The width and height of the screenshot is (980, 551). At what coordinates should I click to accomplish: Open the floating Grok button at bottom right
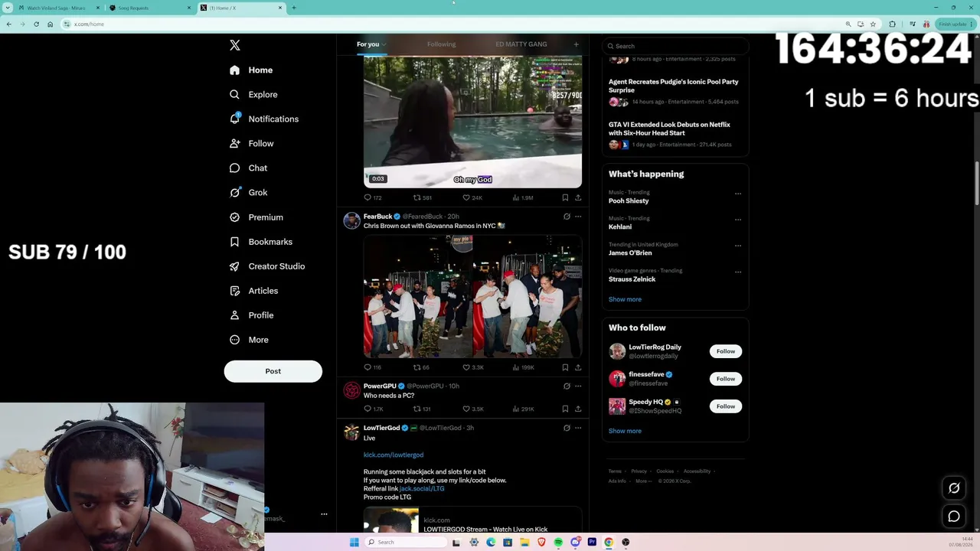coord(954,488)
